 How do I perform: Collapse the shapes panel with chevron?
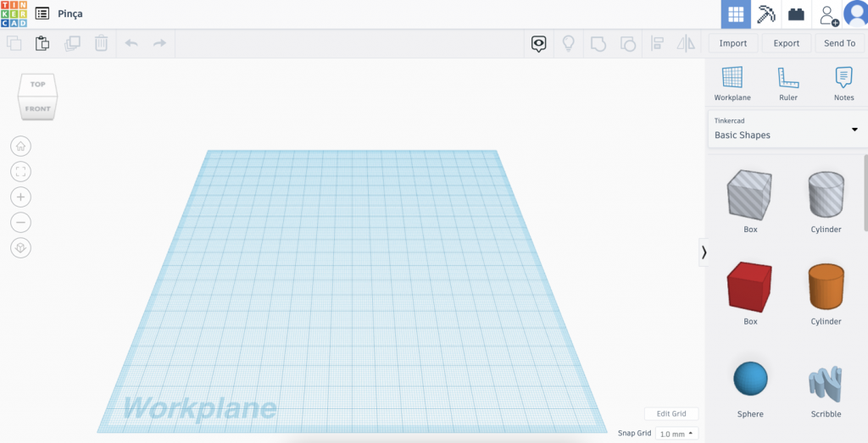704,252
